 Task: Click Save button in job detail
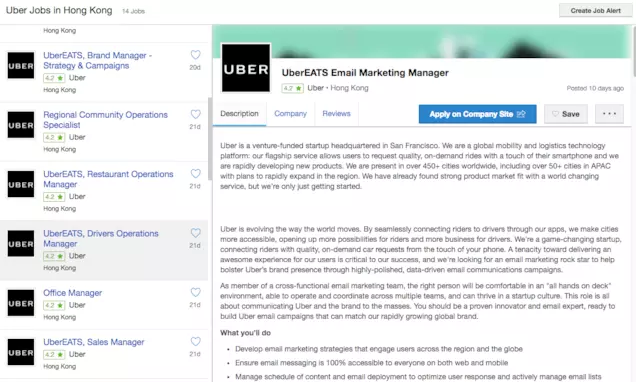566,114
